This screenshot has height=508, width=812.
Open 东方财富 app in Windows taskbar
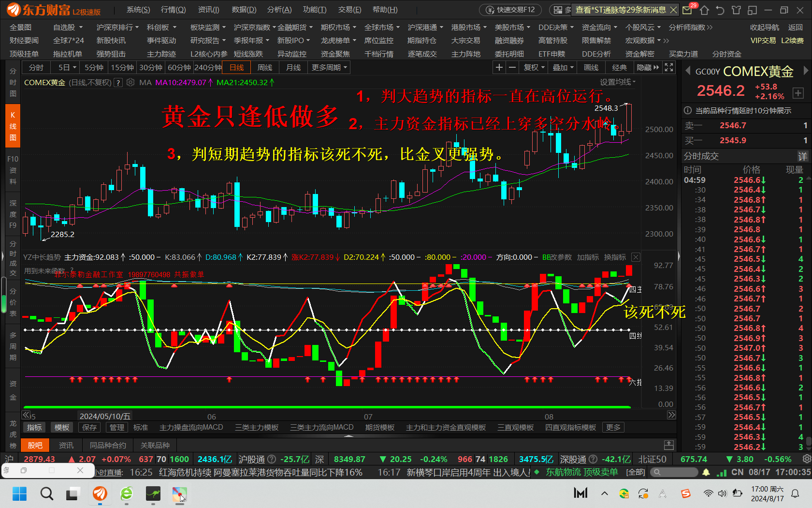[100, 493]
